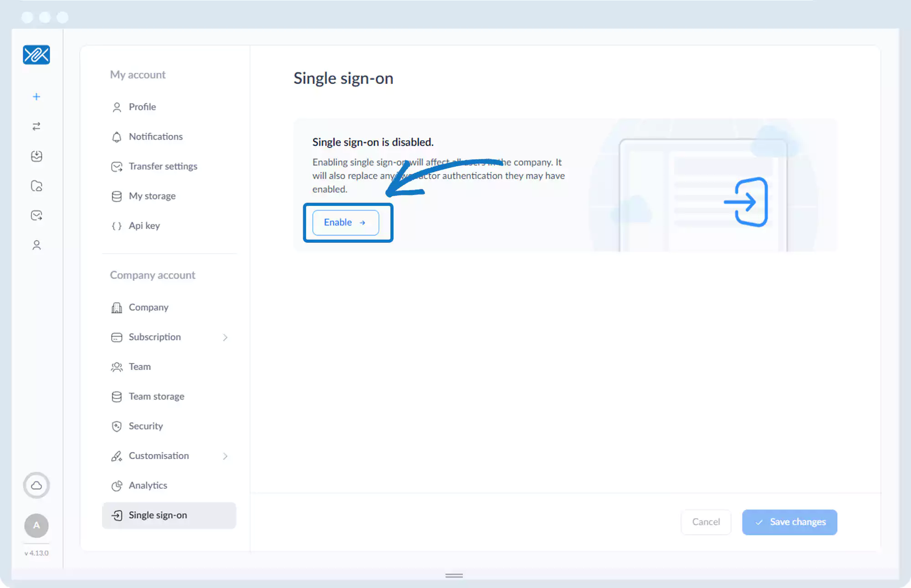Open transfers via the swap-arrows icon
This screenshot has height=588, width=911.
(x=36, y=126)
